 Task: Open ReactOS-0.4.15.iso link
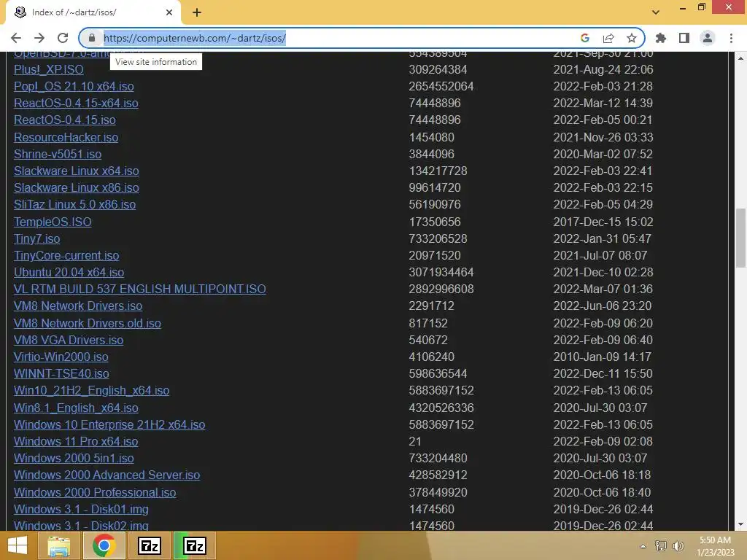pos(65,120)
